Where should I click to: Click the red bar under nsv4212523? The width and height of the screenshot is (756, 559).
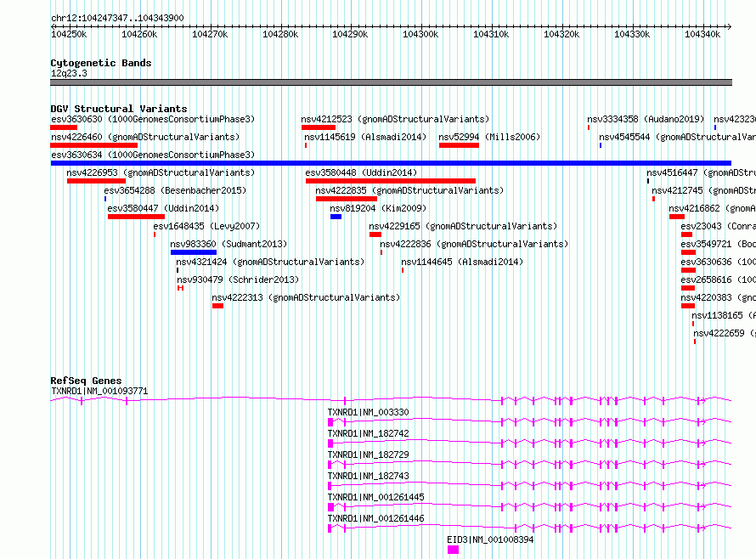click(319, 127)
